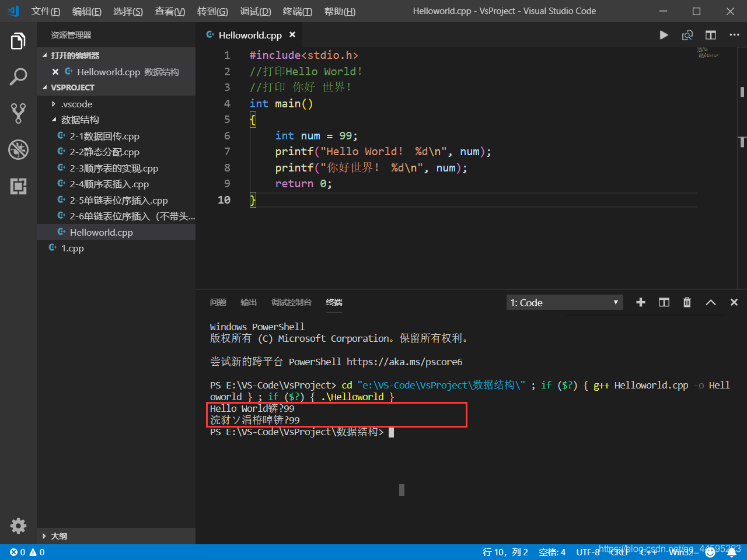Open the Explorer view in activity bar
Viewport: 747px width, 560px height.
click(x=18, y=41)
